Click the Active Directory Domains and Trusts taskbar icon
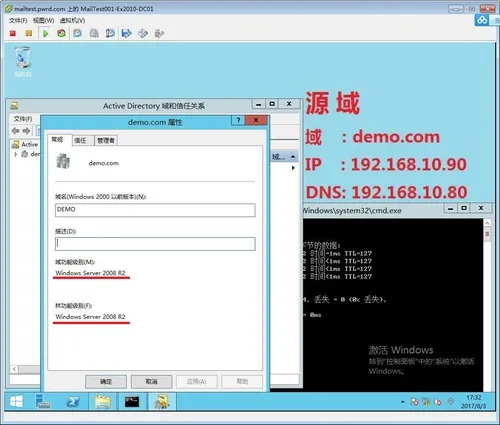Viewport: 500px width, 425px height. (x=162, y=402)
